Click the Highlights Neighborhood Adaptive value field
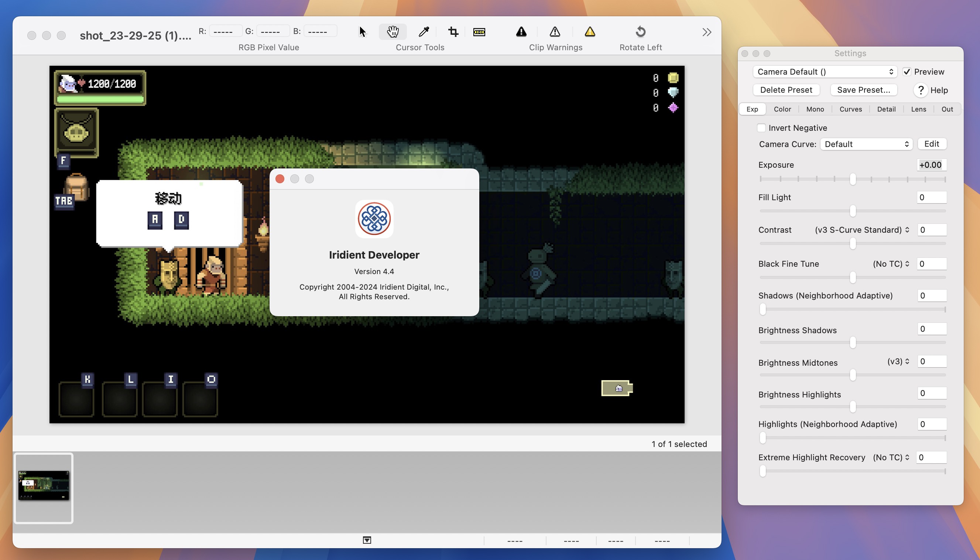This screenshot has height=560, width=980. 932,424
